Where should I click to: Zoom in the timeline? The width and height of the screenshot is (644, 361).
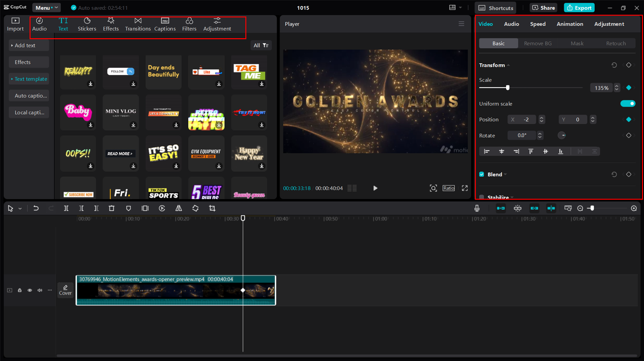pyautogui.click(x=634, y=208)
